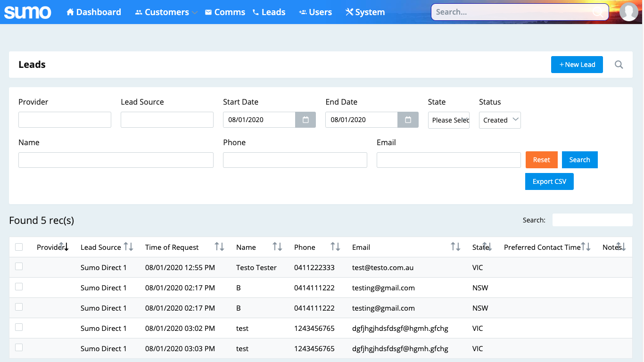Focus the Lead Source filter field
The width and height of the screenshot is (644, 362).
click(167, 120)
